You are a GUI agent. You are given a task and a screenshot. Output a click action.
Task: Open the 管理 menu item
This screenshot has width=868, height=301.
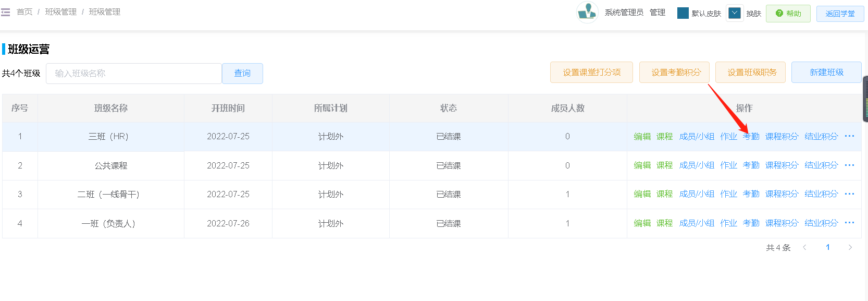(658, 13)
